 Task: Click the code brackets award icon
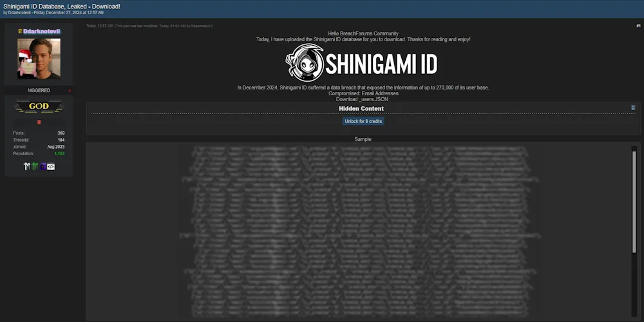[x=50, y=166]
